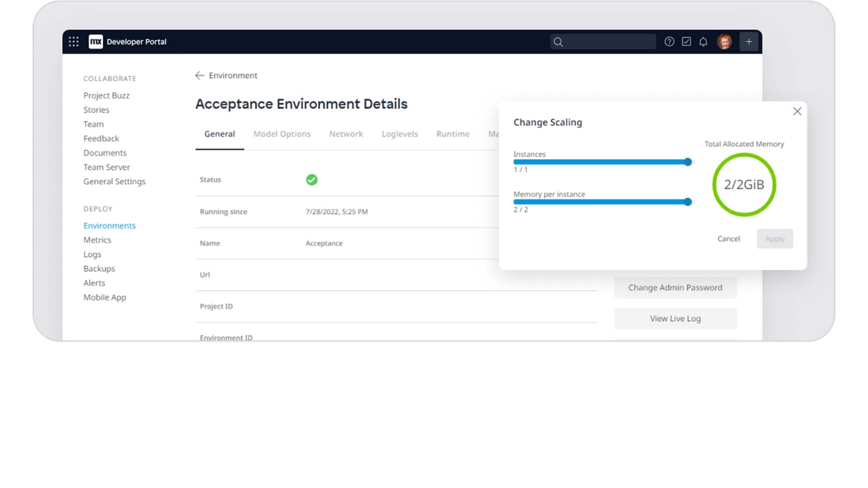
Task: Click the search icon in the toolbar
Action: 560,41
